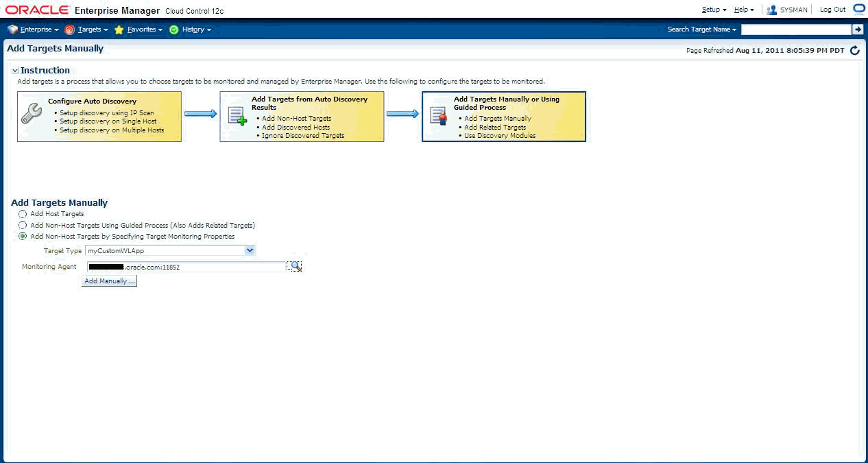Click 'Setup discovery on Multiple Hosts' text
The width and height of the screenshot is (868, 463).
click(112, 130)
